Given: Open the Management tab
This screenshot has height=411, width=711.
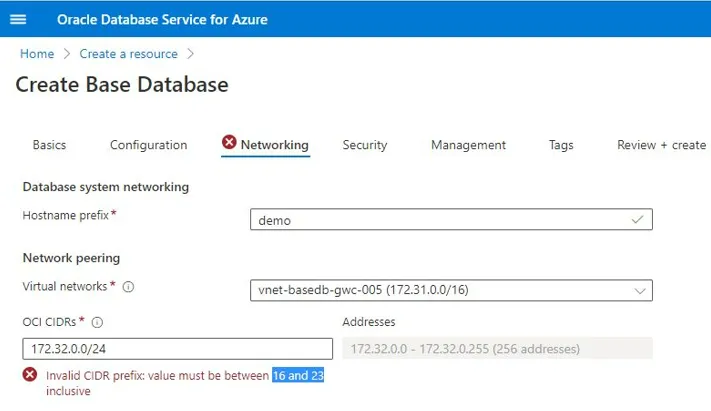Looking at the screenshot, I should [468, 145].
